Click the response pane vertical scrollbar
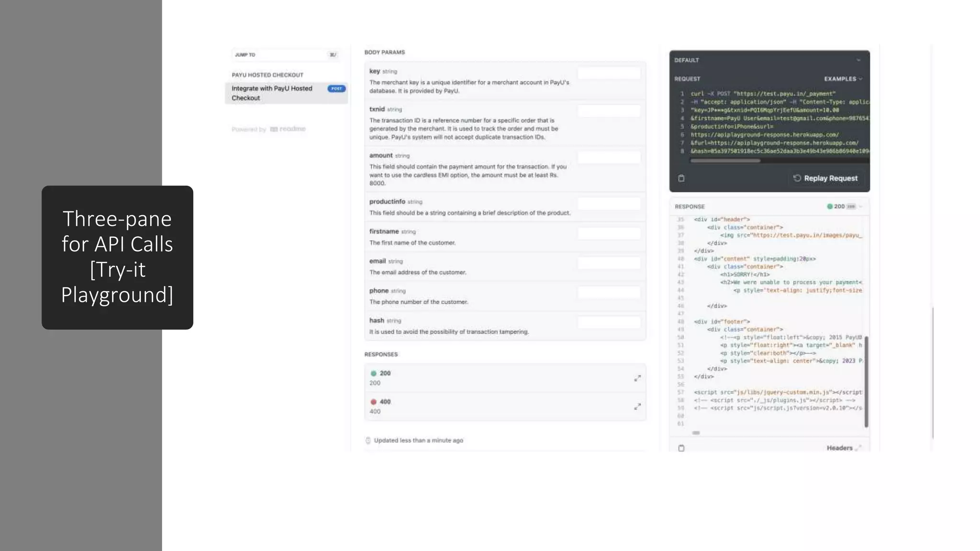This screenshot has width=980, height=551. click(866, 382)
